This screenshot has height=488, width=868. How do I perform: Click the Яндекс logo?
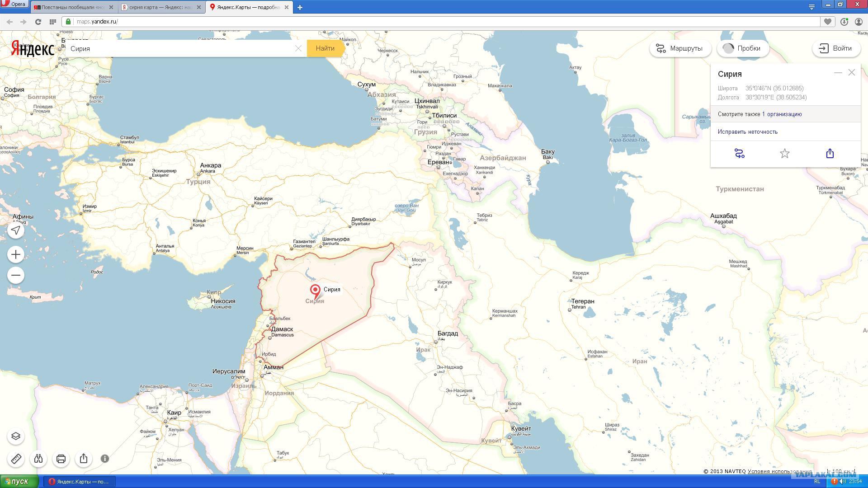(x=33, y=48)
